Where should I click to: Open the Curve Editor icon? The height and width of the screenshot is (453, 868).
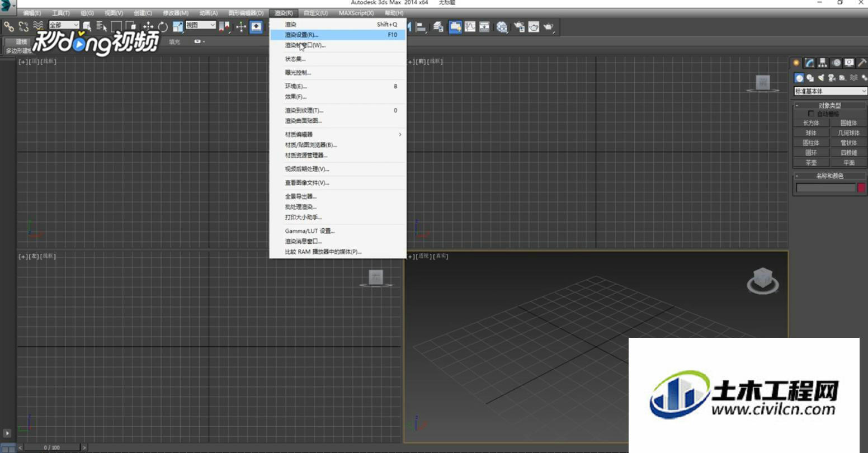pyautogui.click(x=470, y=26)
